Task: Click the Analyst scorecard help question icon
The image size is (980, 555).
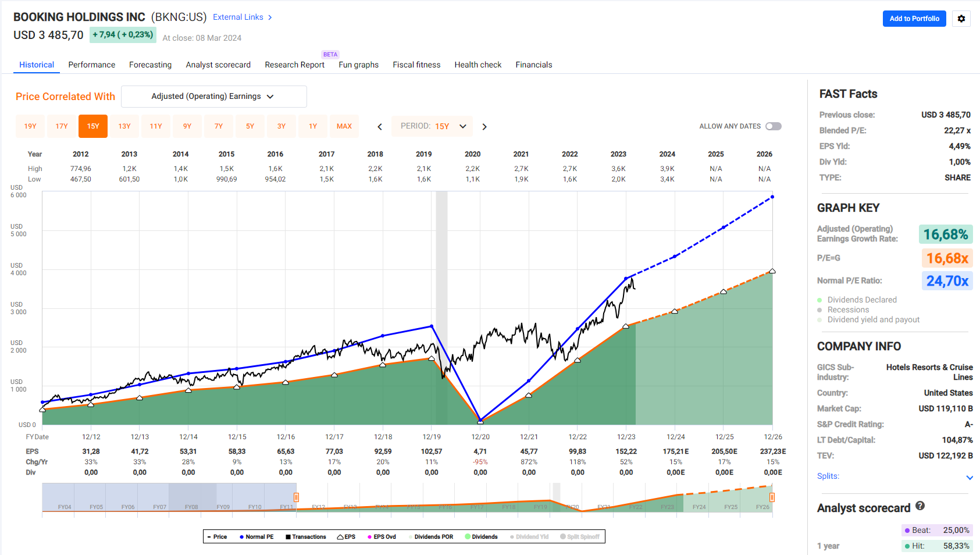Action: [x=920, y=506]
